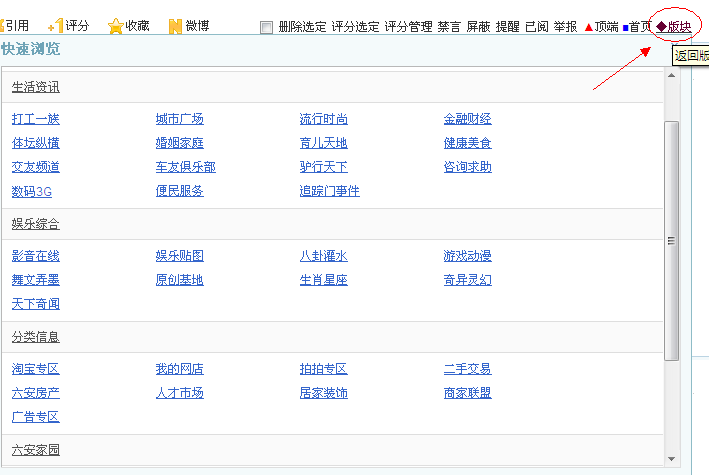
Task: Go to the 人才市场 board
Action: click(180, 393)
